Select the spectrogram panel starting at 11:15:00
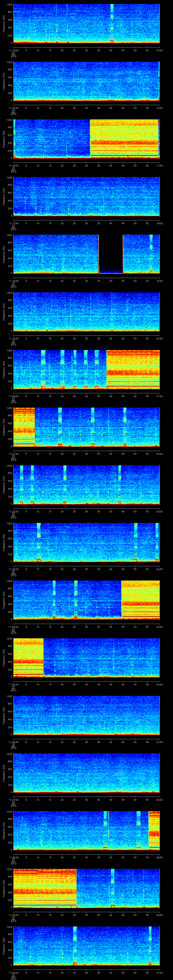Screen dimensions: 173x980 coord(86,81)
